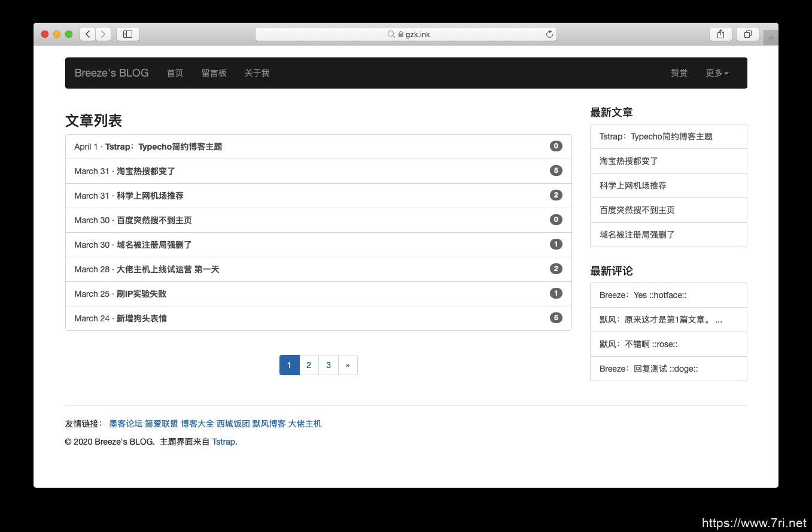
Task: Open article 新增狗头表情
Action: pos(141,318)
